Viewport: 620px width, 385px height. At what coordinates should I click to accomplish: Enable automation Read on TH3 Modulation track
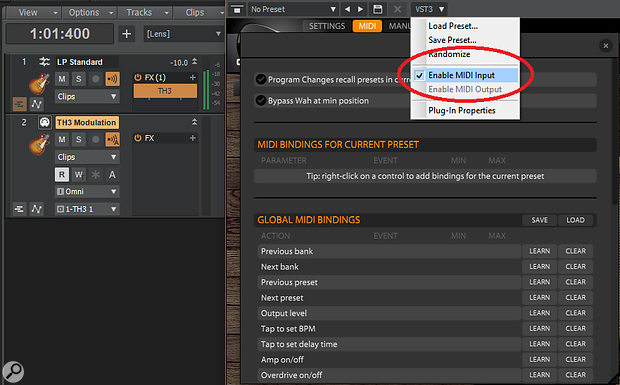point(62,174)
